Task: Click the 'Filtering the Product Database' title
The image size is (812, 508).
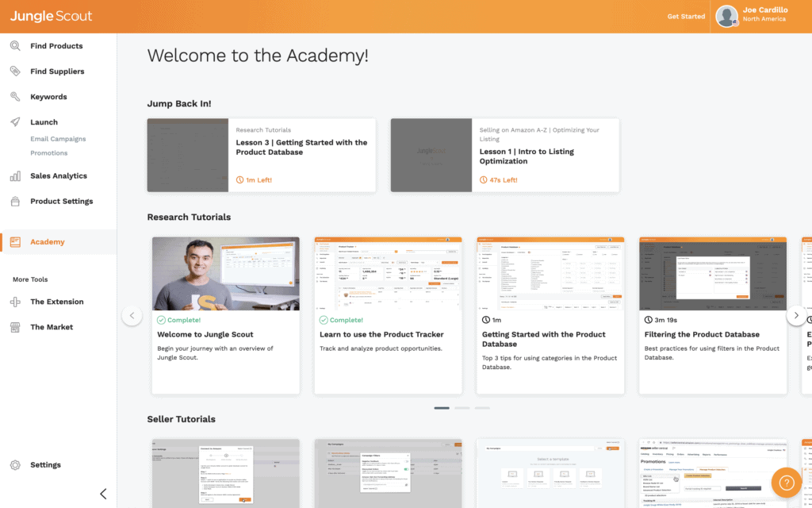Action: 702,334
